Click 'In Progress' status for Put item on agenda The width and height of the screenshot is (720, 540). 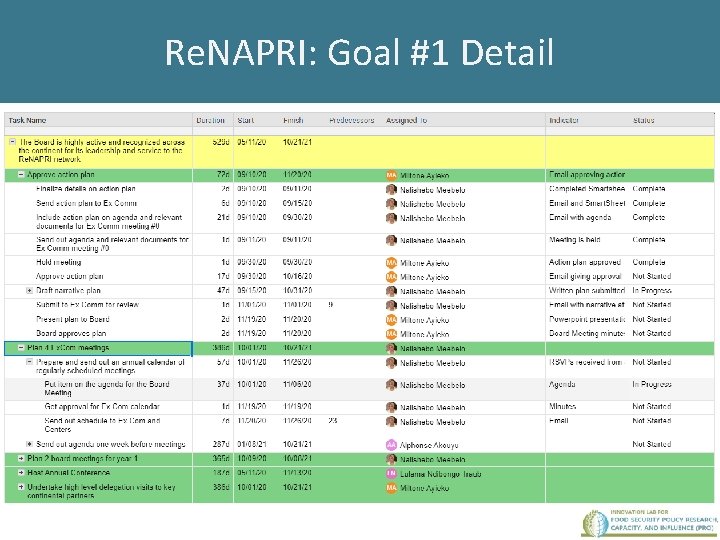click(x=652, y=384)
